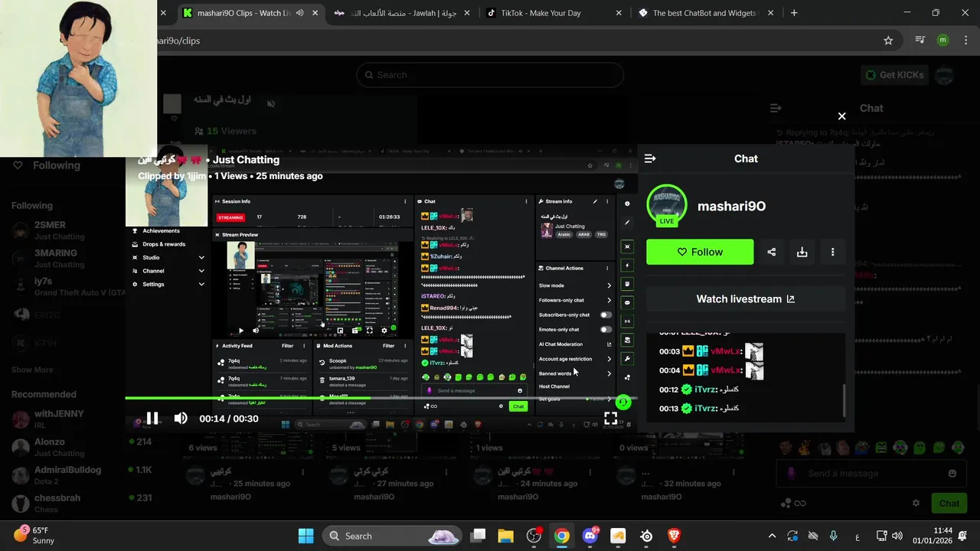Expand Following list with Show More
This screenshot has height=551, width=980.
pos(32,370)
